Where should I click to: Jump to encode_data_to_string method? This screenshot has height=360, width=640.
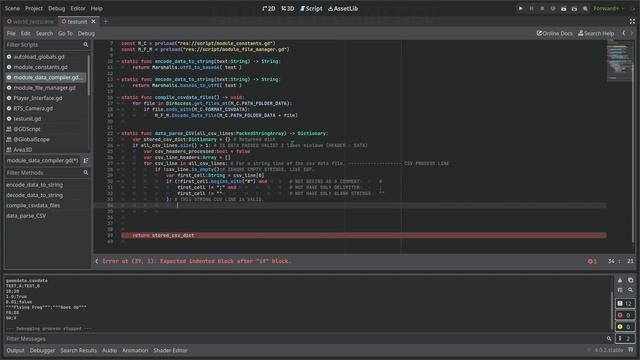coord(35,185)
